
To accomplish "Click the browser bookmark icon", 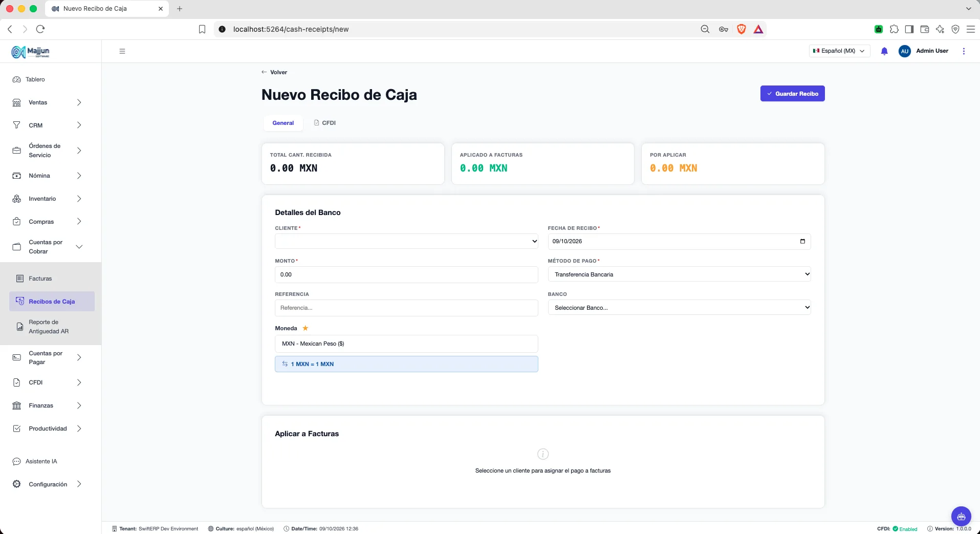I will tap(202, 29).
